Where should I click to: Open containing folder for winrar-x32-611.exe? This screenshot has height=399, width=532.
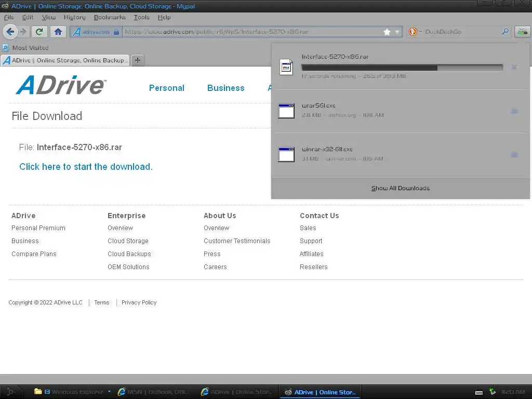pyautogui.click(x=514, y=154)
